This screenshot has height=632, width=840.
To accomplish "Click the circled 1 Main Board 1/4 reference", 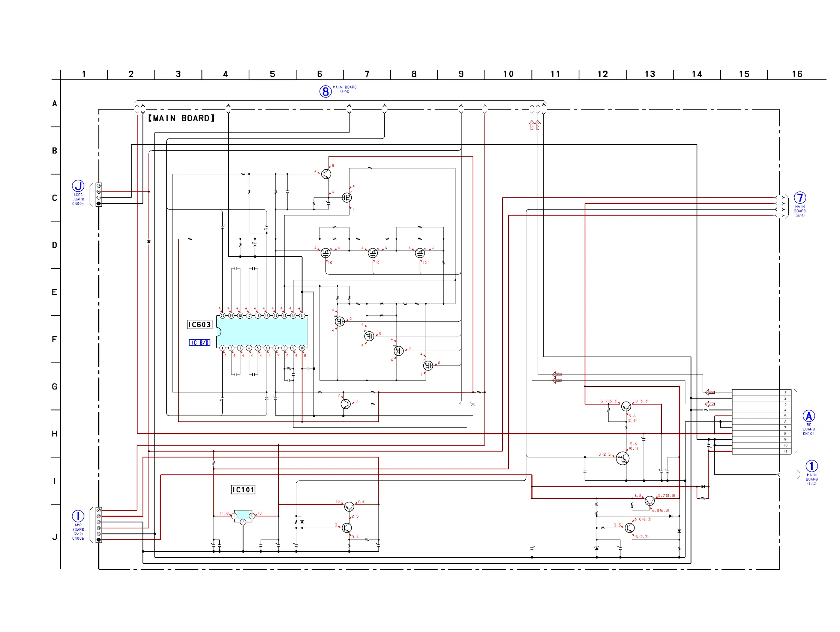I will (x=811, y=466).
